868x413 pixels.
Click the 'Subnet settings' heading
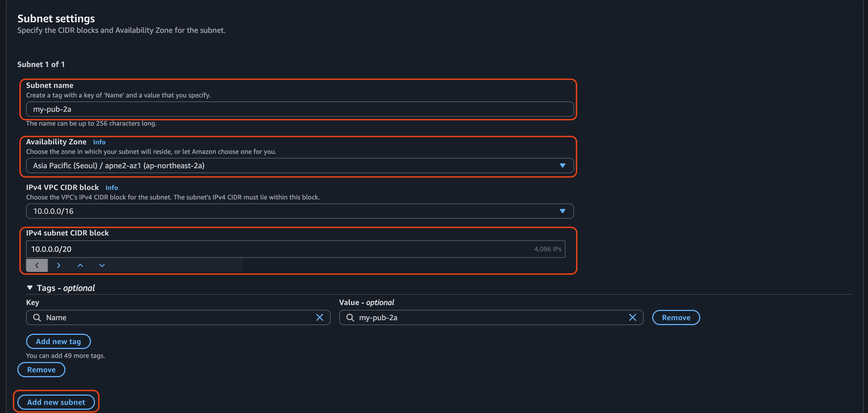pyautogui.click(x=56, y=18)
